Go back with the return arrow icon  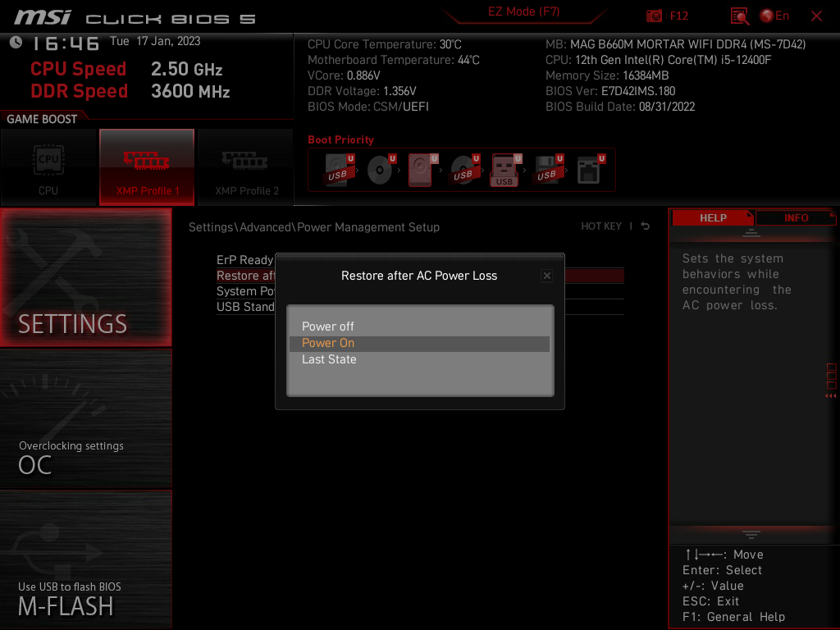click(x=646, y=226)
